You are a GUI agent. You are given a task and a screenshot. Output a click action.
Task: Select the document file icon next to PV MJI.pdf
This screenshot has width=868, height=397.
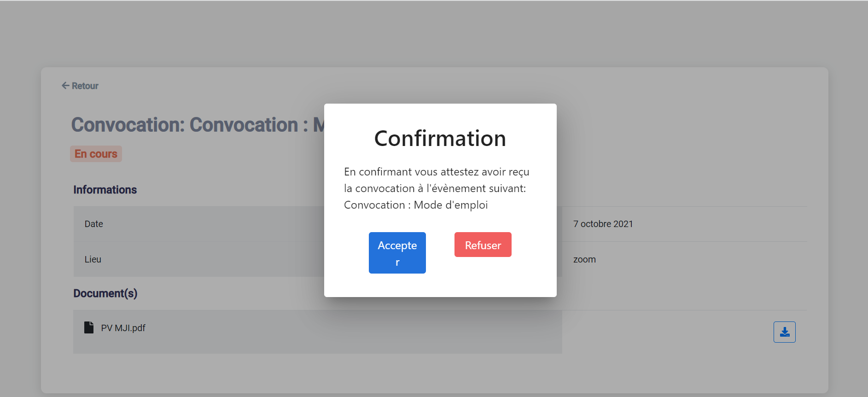point(88,327)
